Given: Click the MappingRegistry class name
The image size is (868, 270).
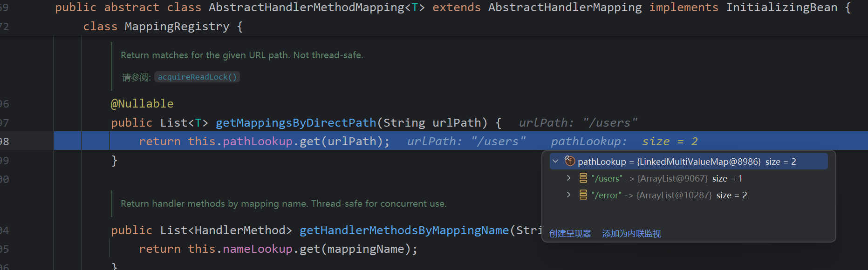Looking at the screenshot, I should (177, 27).
